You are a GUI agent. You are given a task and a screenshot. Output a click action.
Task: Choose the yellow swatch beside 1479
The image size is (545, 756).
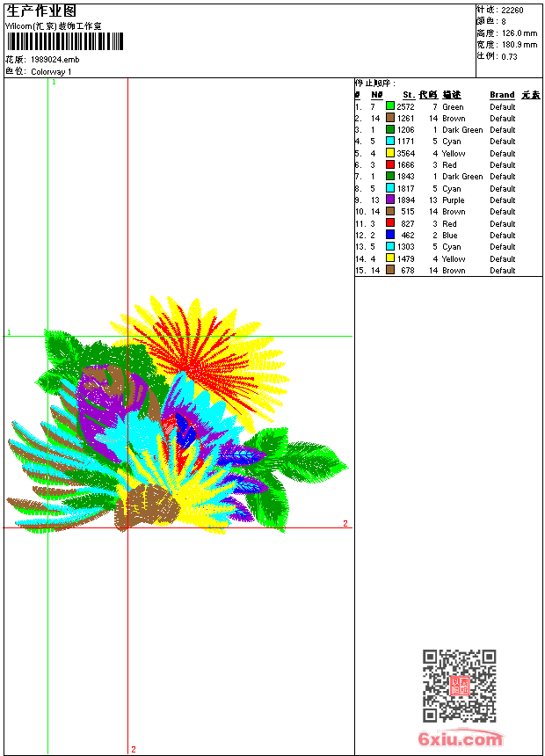tap(390, 258)
